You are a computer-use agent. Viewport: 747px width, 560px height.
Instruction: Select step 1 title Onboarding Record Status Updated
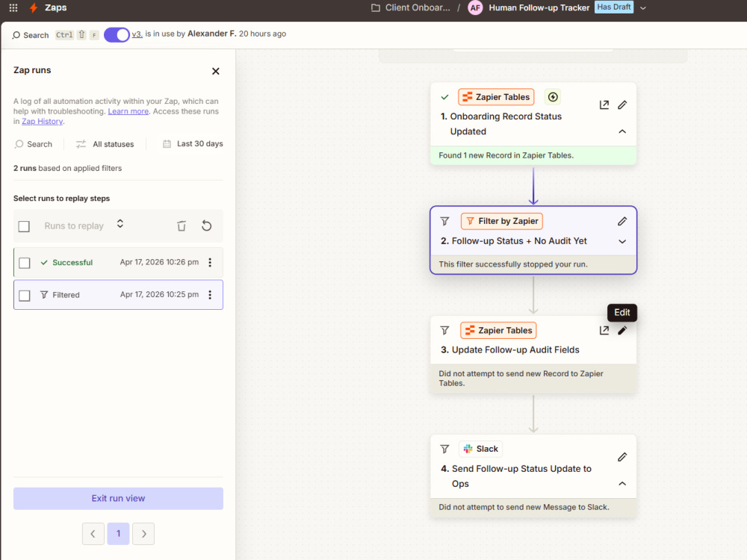click(506, 124)
